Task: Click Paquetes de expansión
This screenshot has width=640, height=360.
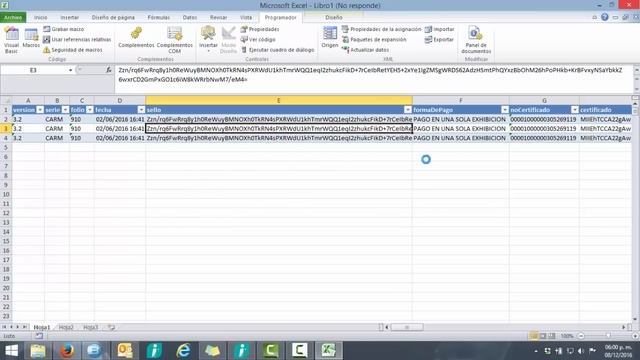Action: click(x=374, y=40)
